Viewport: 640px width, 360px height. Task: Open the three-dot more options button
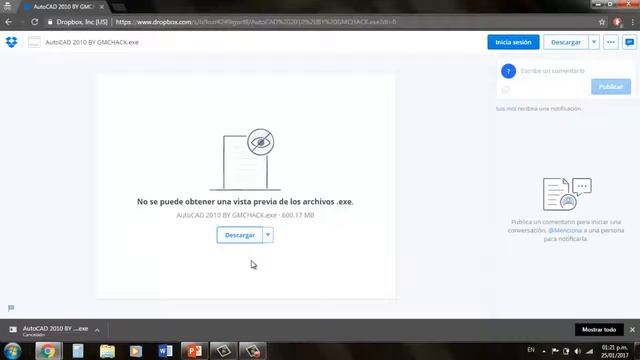611,42
